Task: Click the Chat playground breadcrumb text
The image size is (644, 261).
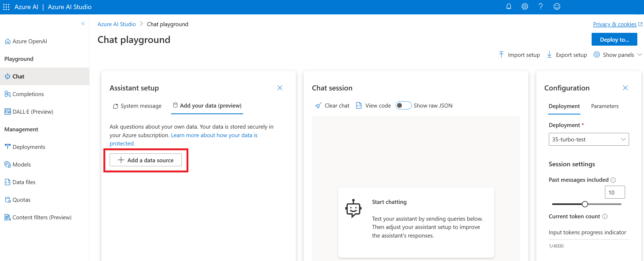Action: click(168, 24)
